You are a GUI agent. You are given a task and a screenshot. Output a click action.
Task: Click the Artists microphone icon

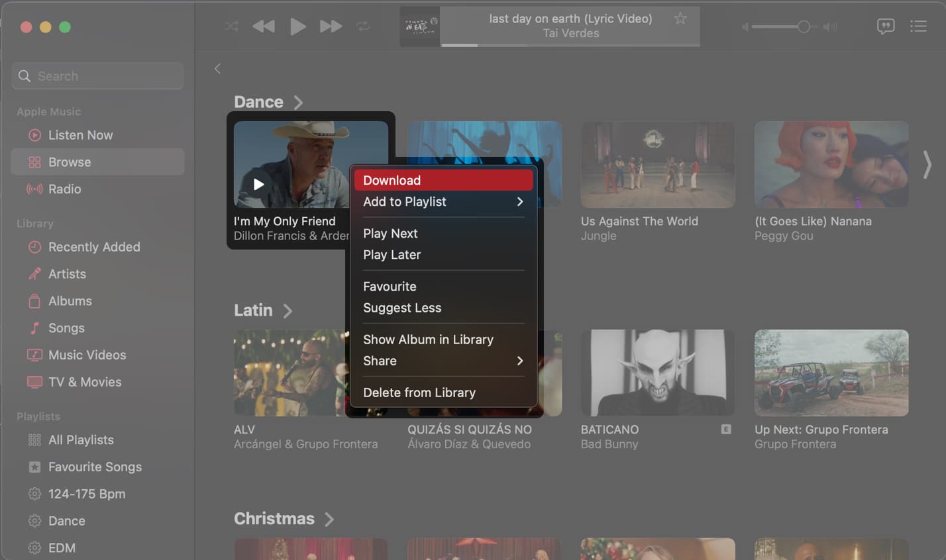[x=34, y=274]
